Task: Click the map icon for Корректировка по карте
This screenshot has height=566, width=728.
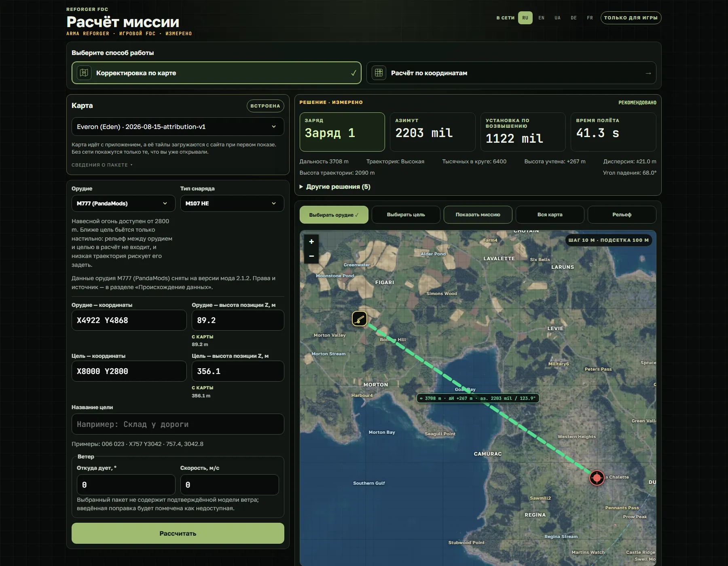Action: pyautogui.click(x=84, y=73)
